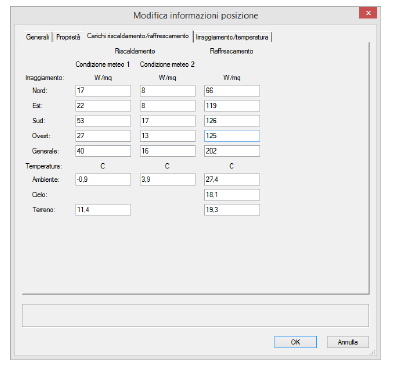The image size is (400, 369).
Task: Click the Irraggiamento: section label
Action: tap(45, 78)
